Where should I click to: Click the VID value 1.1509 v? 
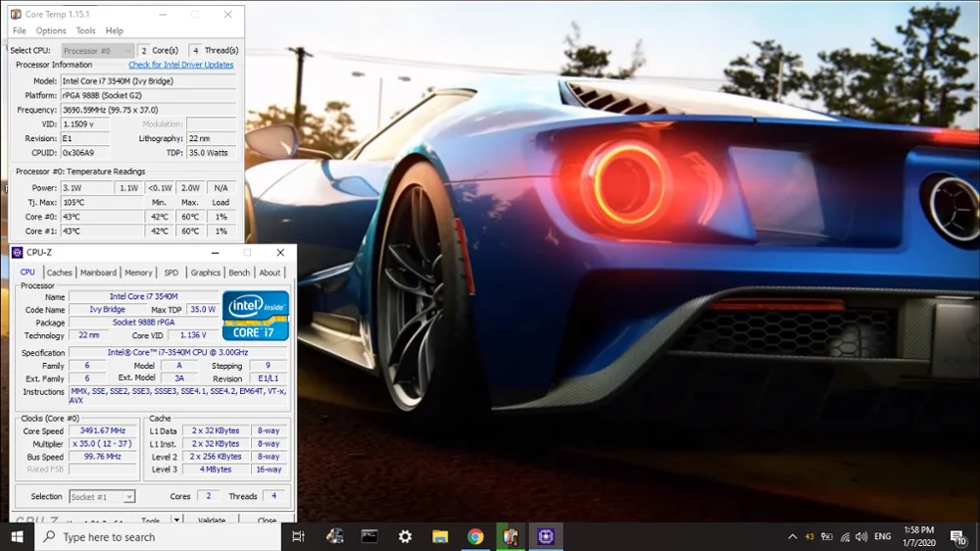click(x=85, y=124)
